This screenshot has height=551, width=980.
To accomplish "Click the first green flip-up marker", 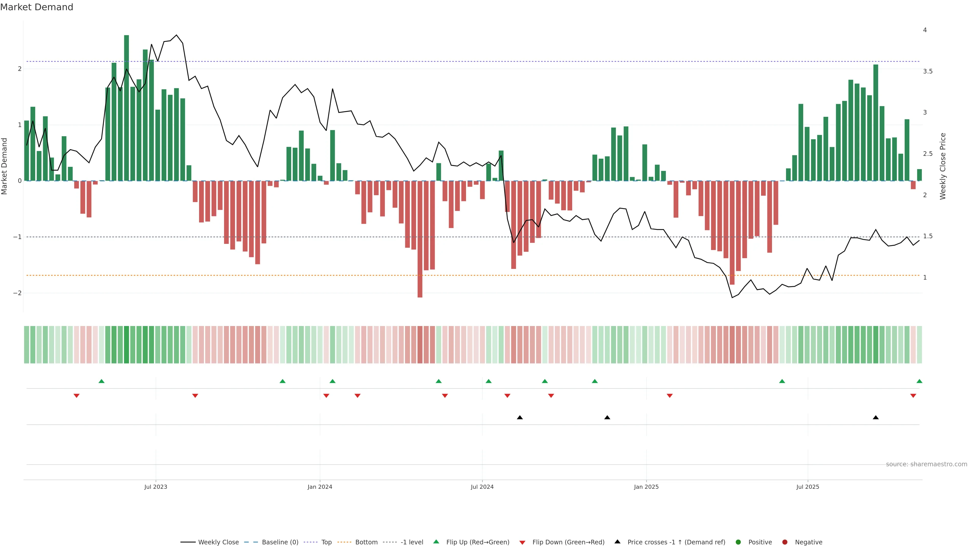I will [x=102, y=381].
